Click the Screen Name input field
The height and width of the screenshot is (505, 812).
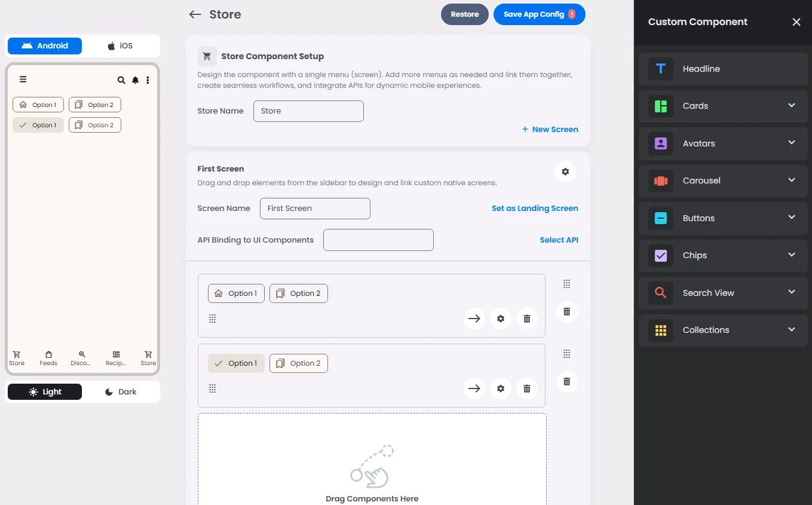(315, 209)
